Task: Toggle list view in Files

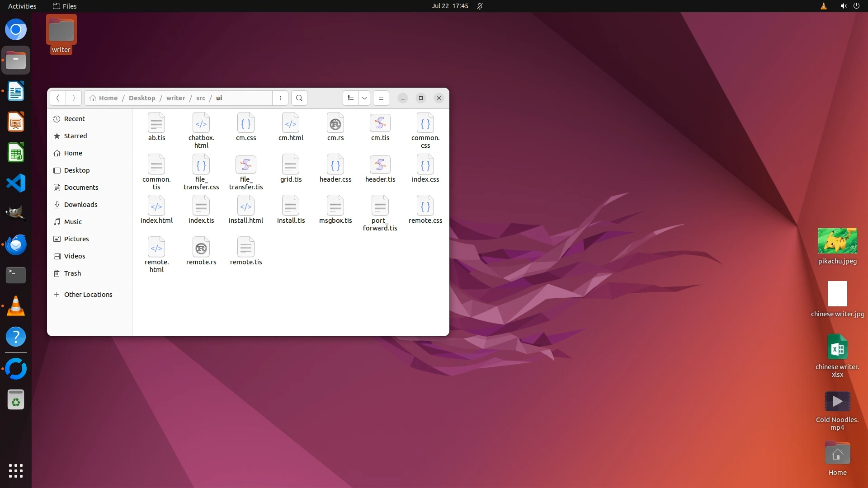Action: point(351,98)
